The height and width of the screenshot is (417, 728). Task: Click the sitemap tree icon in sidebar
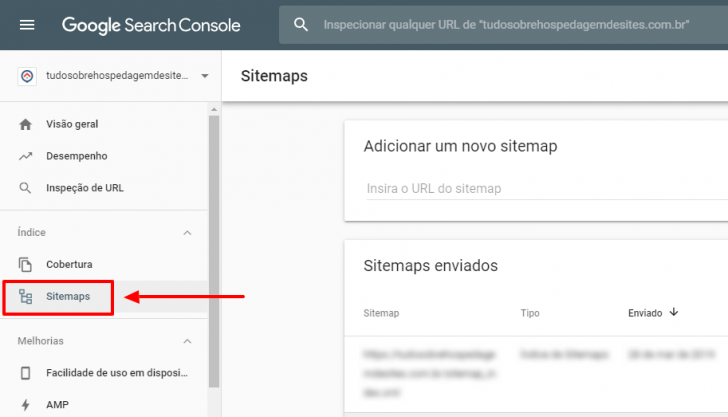click(26, 296)
